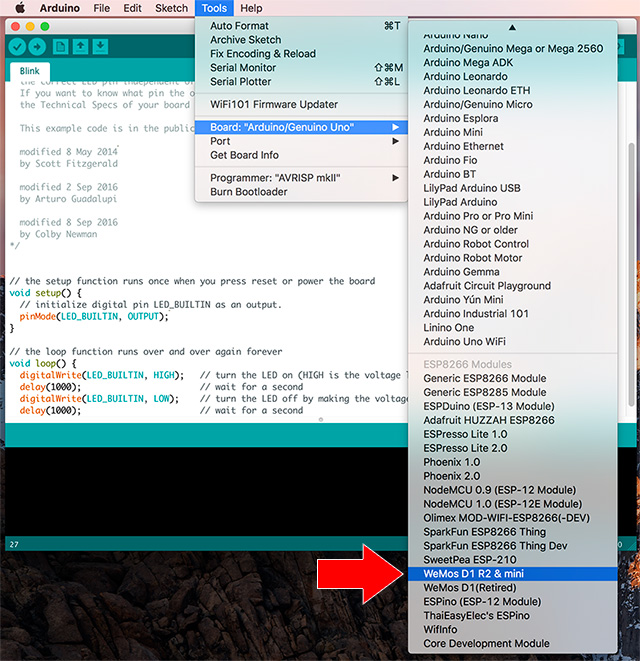Open the Sketch menu
Viewport: 640px width, 661px height.
(x=171, y=8)
